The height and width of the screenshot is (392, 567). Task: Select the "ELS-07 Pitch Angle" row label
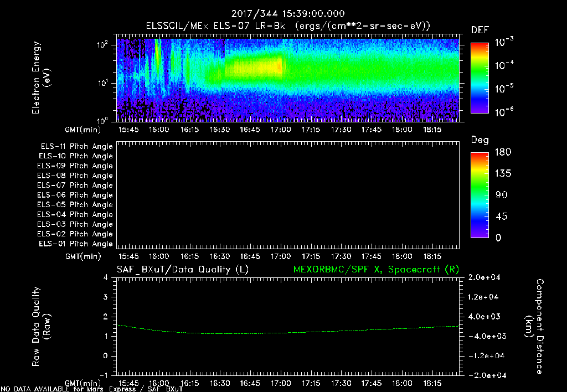point(75,185)
